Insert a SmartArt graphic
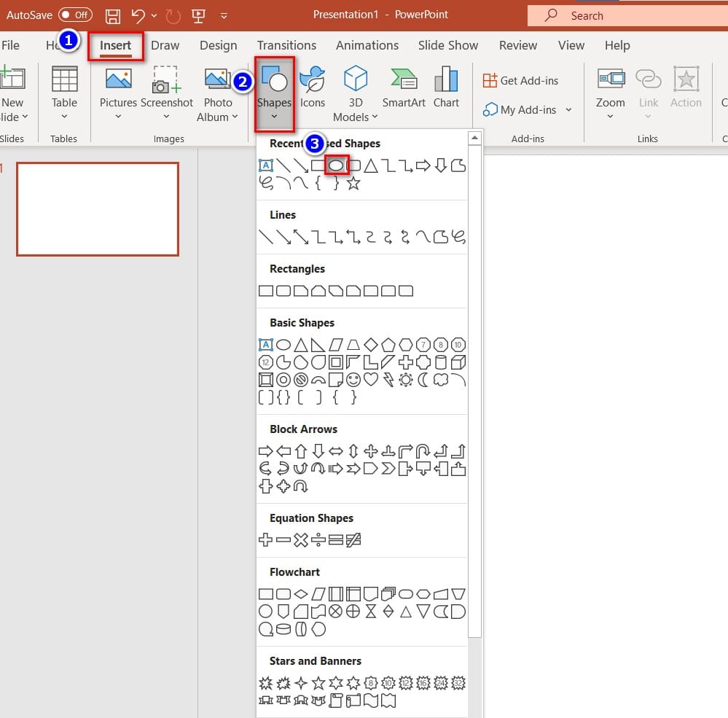 [x=404, y=87]
